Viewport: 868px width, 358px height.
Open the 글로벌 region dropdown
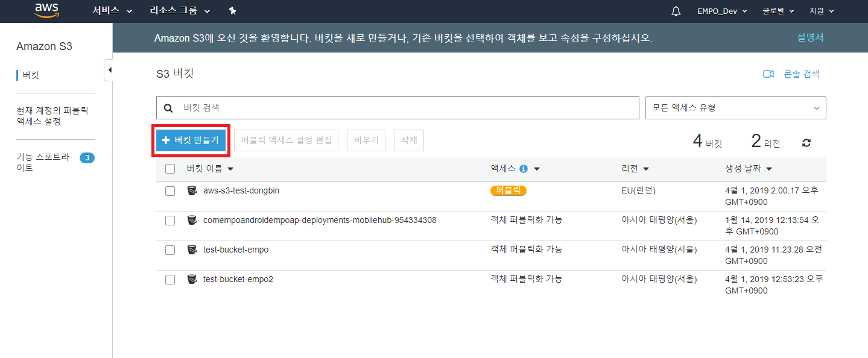(x=778, y=11)
